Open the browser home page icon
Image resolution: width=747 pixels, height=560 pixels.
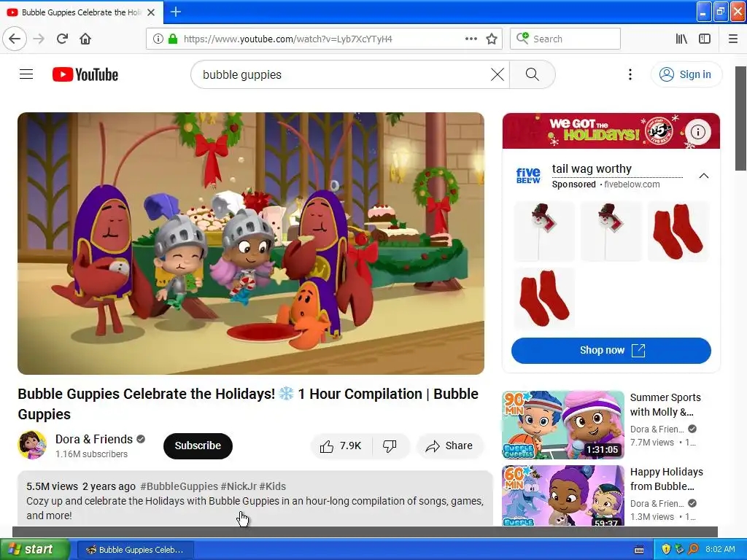85,39
